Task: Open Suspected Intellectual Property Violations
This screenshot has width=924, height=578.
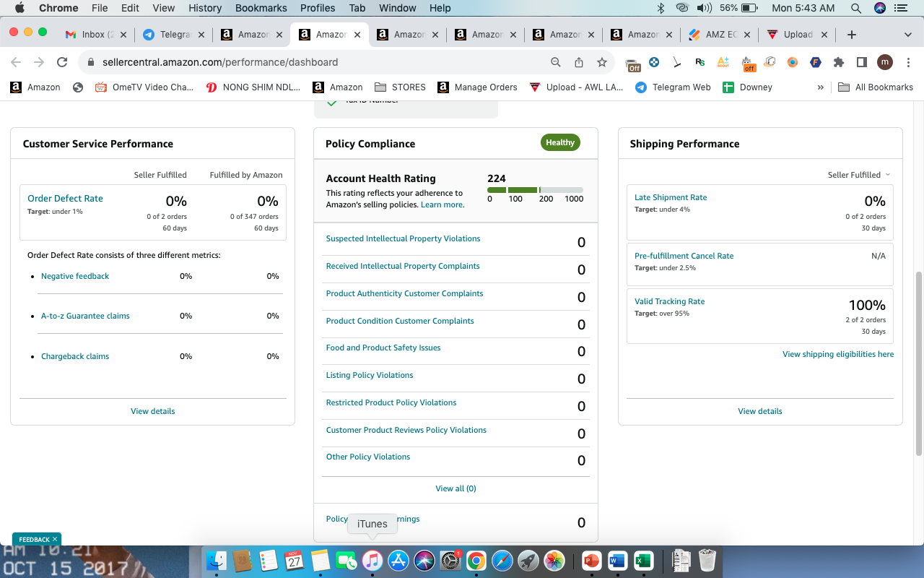Action: pyautogui.click(x=403, y=238)
